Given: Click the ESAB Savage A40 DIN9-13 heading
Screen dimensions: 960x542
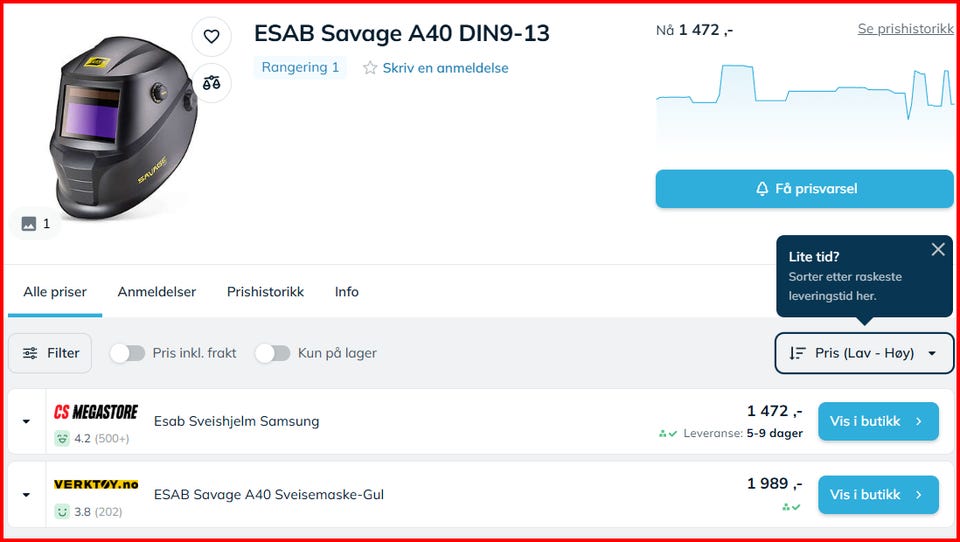Looking at the screenshot, I should [402, 34].
